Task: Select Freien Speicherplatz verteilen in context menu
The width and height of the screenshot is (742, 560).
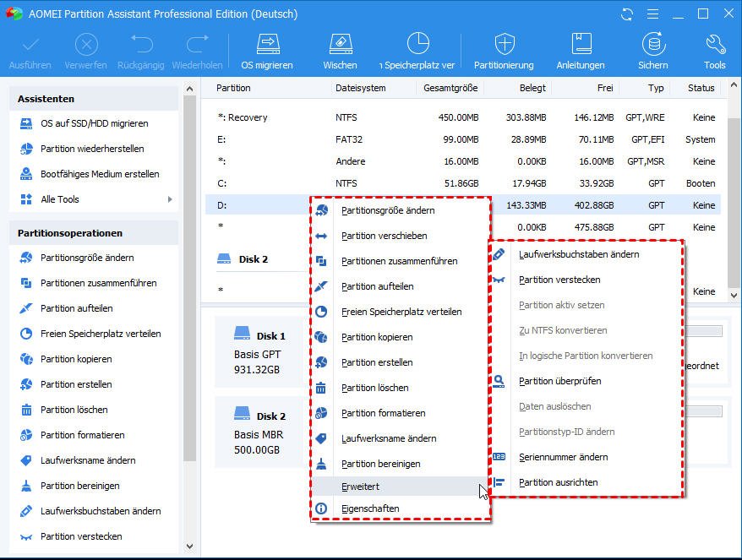Action: click(401, 312)
